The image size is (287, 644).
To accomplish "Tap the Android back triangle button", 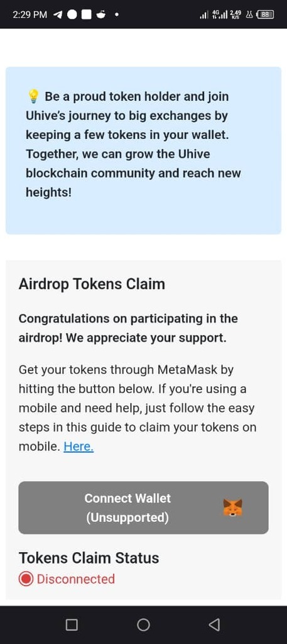I will coord(214,625).
